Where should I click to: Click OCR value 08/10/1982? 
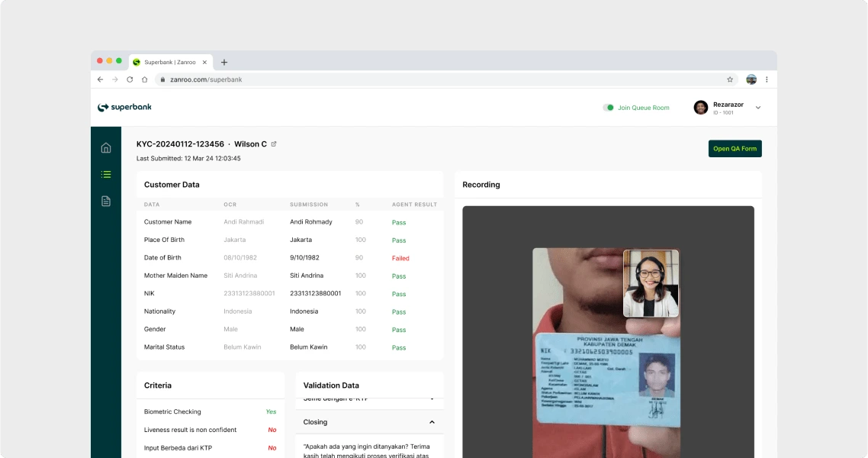click(240, 257)
